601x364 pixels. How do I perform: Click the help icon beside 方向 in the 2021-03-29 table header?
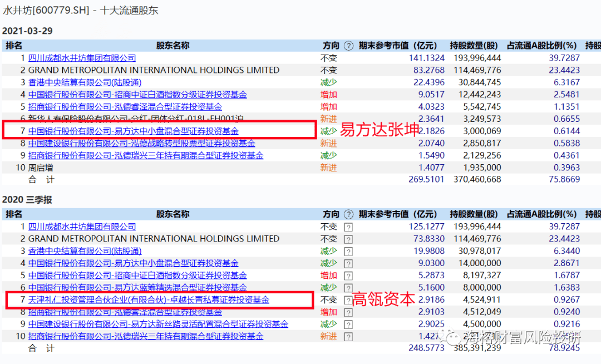(348, 46)
